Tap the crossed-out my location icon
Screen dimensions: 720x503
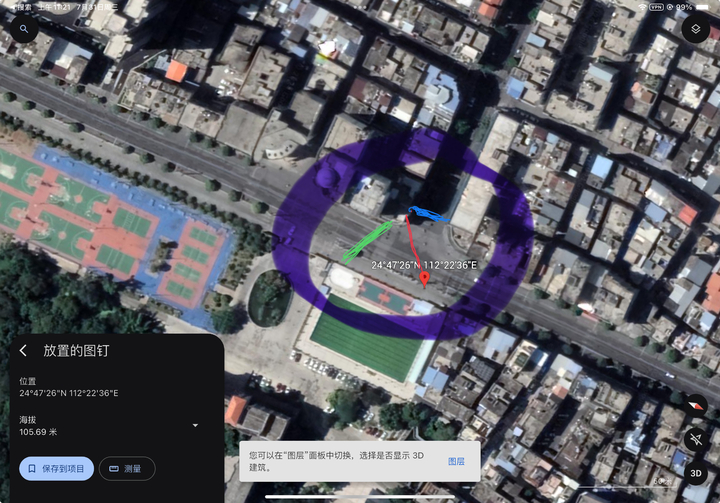(696, 439)
